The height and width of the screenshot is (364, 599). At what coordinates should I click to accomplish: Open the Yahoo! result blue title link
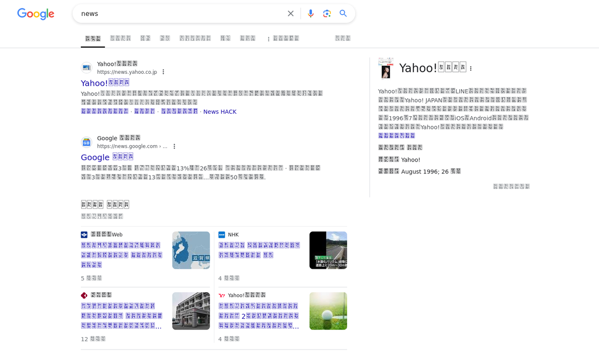[x=105, y=83]
